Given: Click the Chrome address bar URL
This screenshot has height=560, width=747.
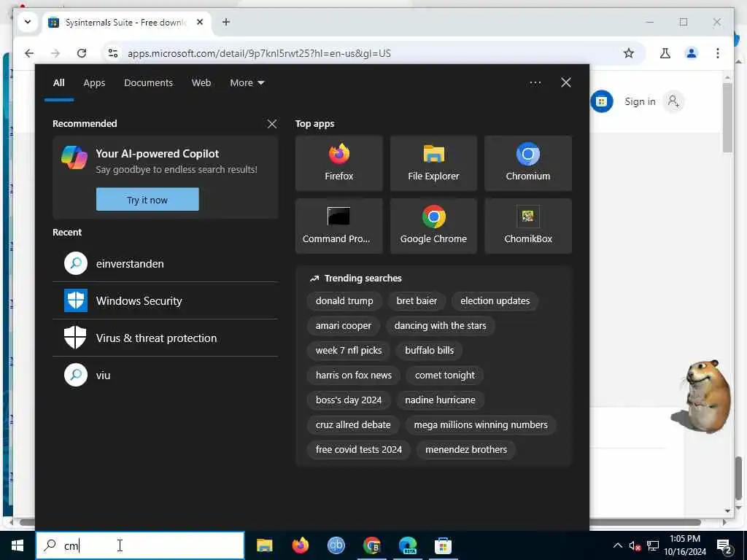Looking at the screenshot, I should pyautogui.click(x=259, y=53).
